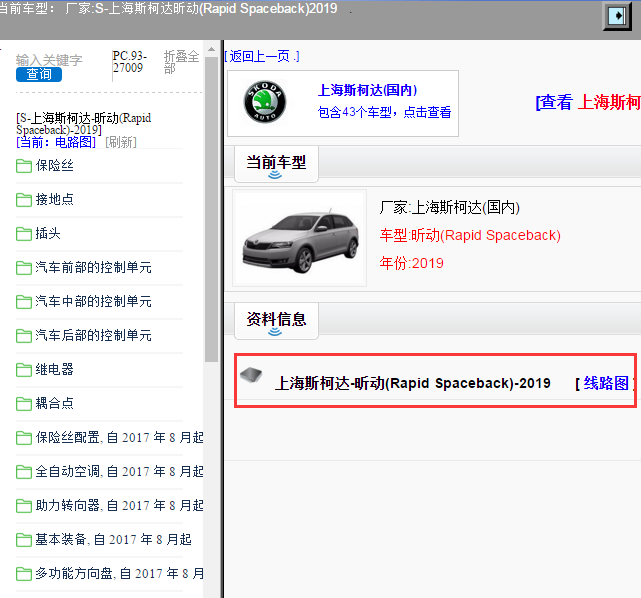Click the 输入关键字 keyword input field
The width and height of the screenshot is (641, 598).
coord(49,60)
